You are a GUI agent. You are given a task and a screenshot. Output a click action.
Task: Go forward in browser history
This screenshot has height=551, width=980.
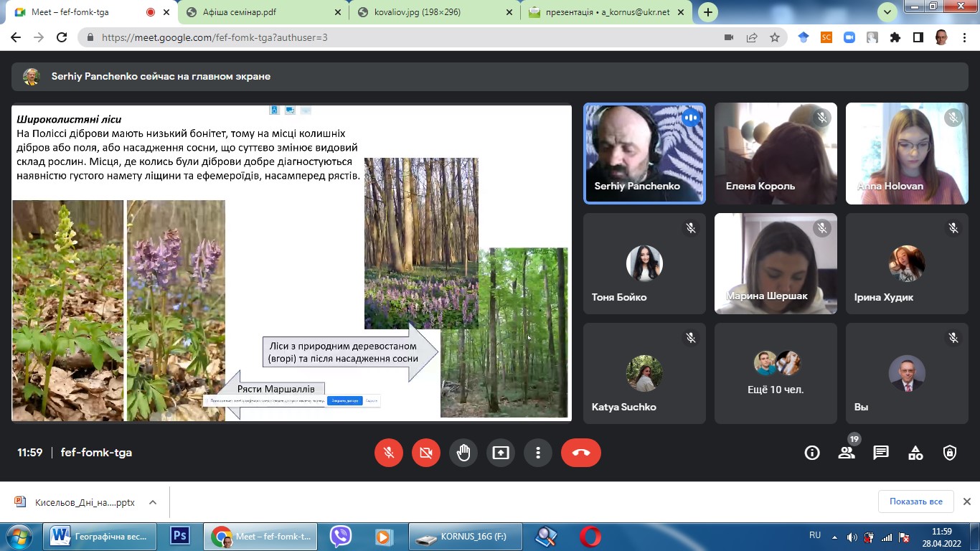(x=39, y=37)
